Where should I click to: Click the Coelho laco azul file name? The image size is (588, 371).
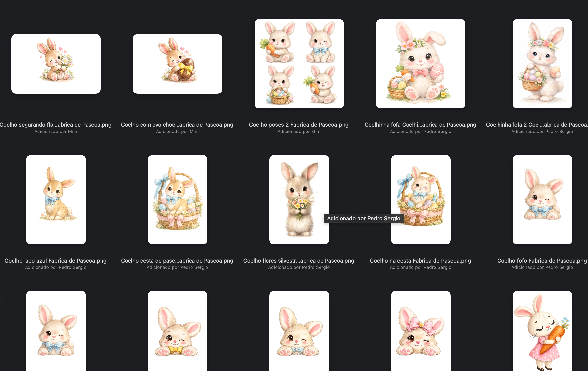pos(55,261)
